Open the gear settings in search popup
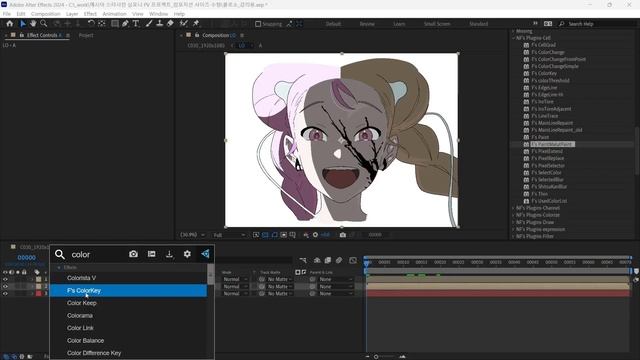Image resolution: width=640 pixels, height=360 pixels. coord(187,254)
